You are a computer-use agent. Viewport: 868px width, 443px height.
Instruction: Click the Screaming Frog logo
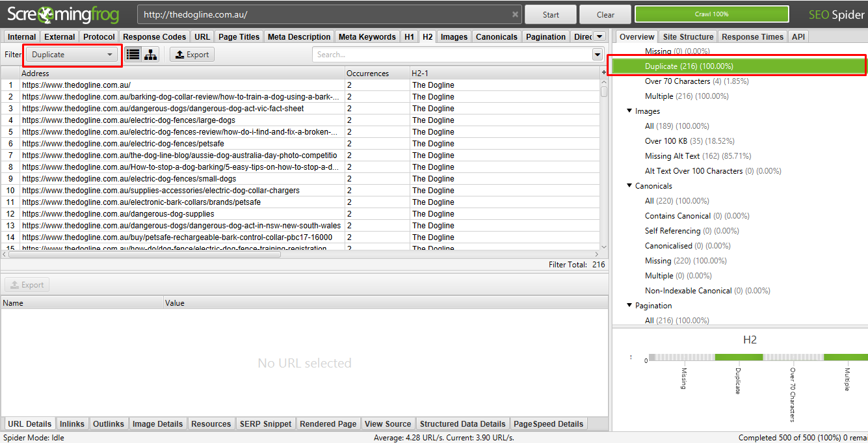point(63,14)
